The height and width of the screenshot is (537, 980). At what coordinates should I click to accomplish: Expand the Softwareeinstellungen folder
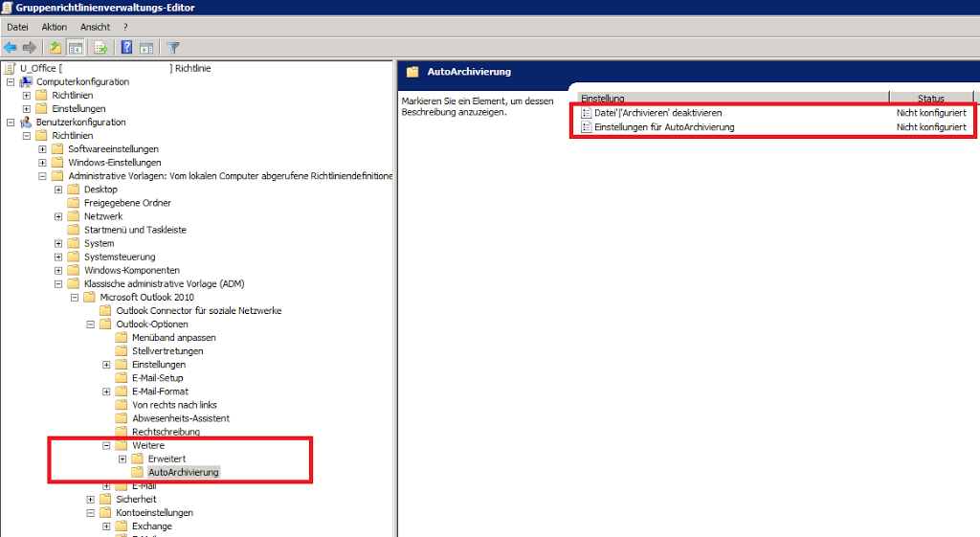(43, 149)
